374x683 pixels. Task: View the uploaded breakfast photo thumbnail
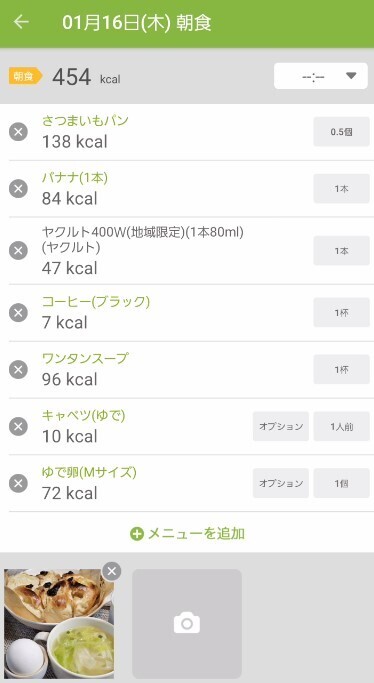(59, 624)
